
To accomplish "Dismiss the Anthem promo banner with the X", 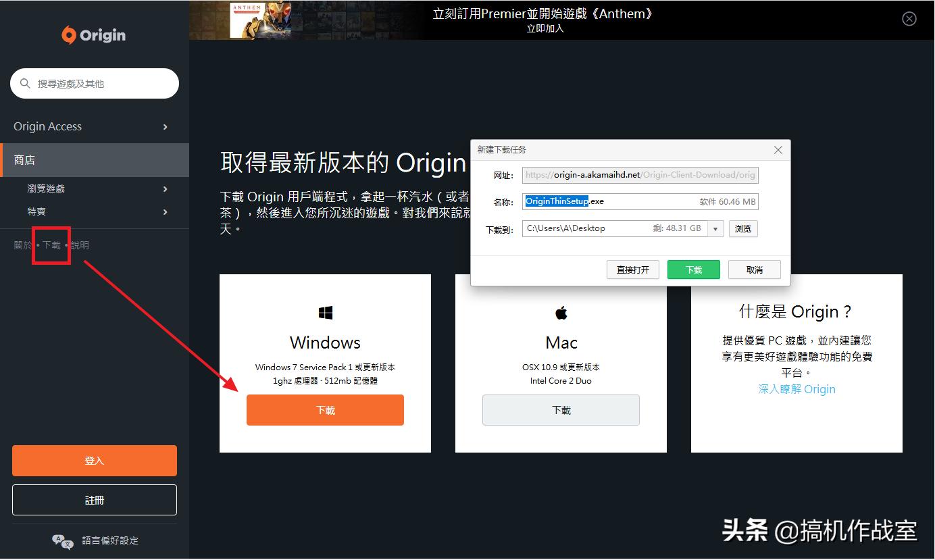I will [909, 18].
